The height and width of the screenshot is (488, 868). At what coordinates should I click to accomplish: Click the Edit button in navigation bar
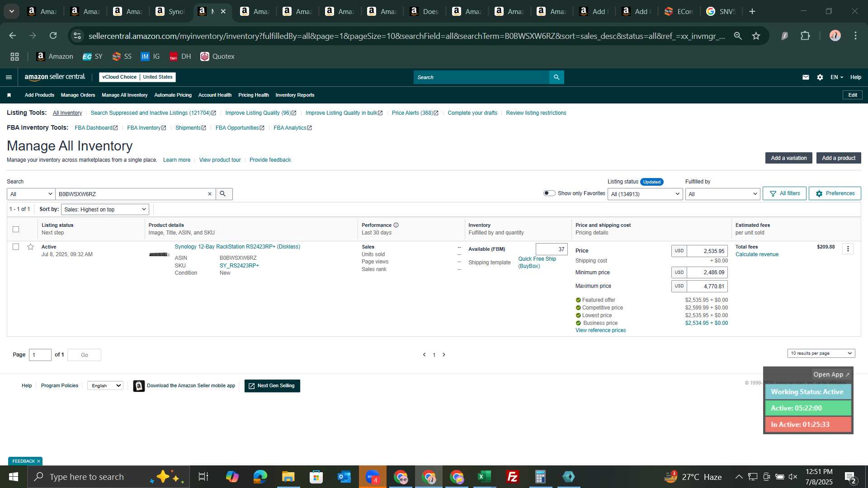[x=852, y=95]
